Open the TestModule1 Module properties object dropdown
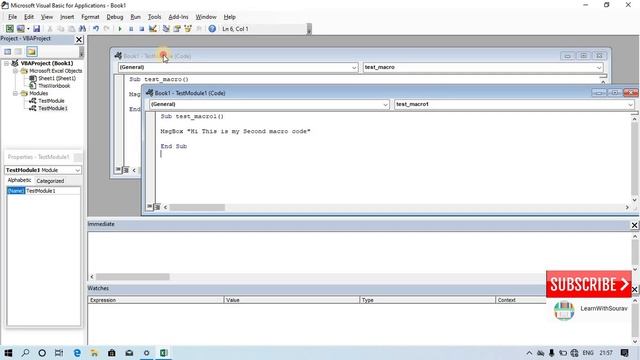Viewport: 640px width, 360px height. click(78, 170)
